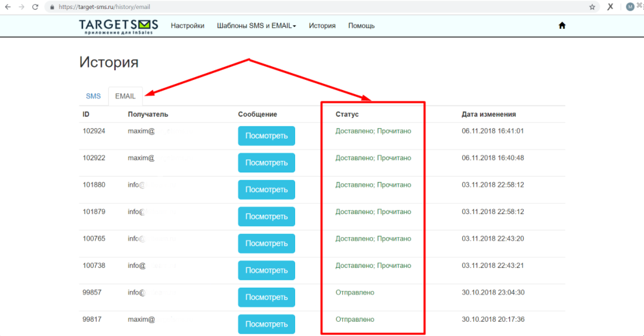Click Посмотреть for message 99857

(266, 297)
